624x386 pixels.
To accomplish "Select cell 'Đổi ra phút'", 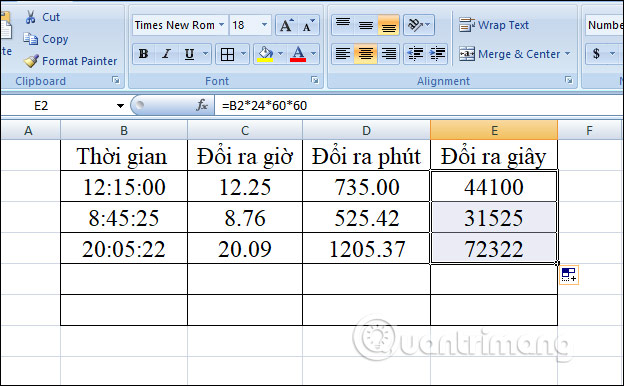I will point(366,156).
